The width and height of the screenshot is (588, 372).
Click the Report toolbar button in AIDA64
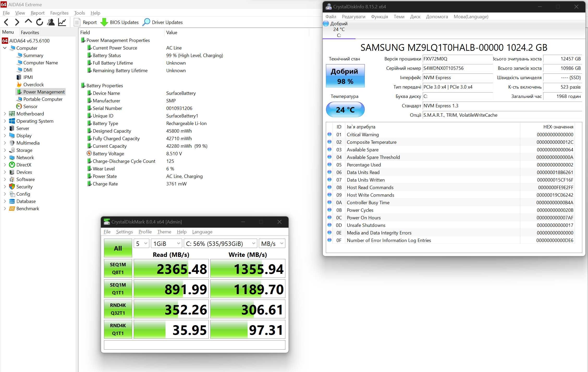coord(85,22)
